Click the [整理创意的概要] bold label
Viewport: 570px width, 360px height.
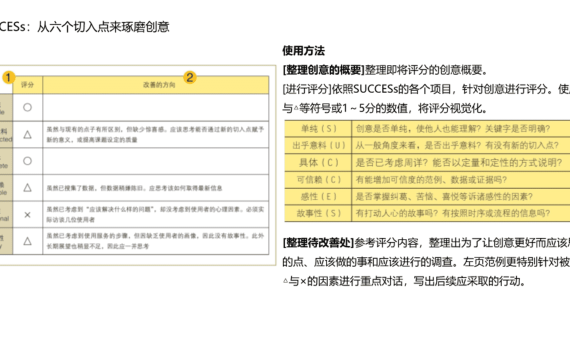coord(324,70)
